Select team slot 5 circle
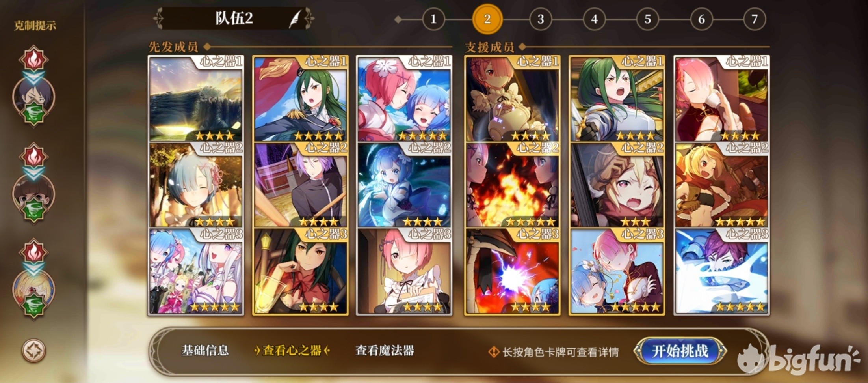Image resolution: width=868 pixels, height=383 pixels. pyautogui.click(x=647, y=19)
